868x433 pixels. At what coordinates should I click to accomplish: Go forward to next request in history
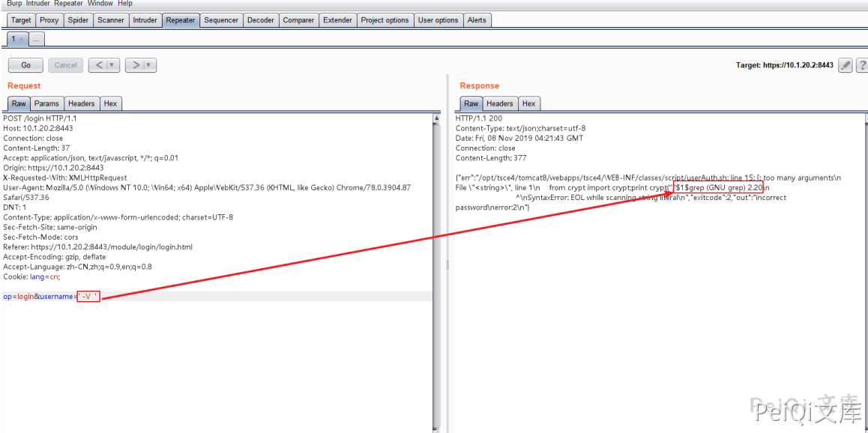point(135,65)
